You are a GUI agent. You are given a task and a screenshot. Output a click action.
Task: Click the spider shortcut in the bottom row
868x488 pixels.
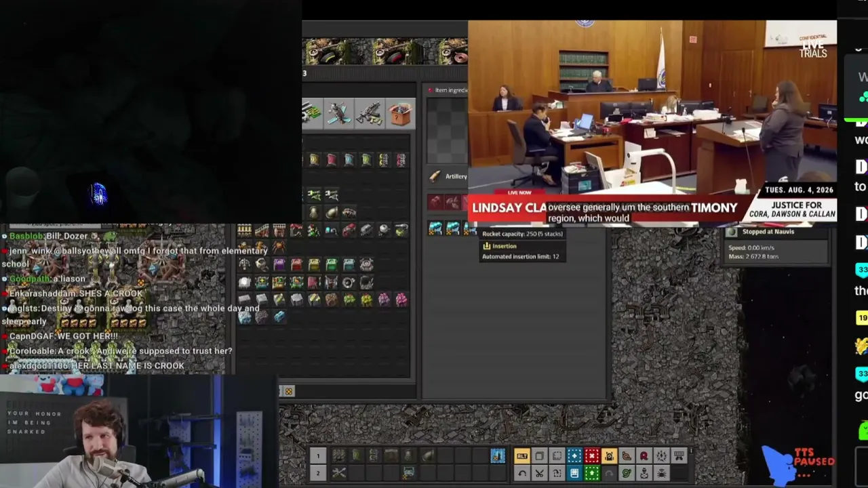pos(662,473)
